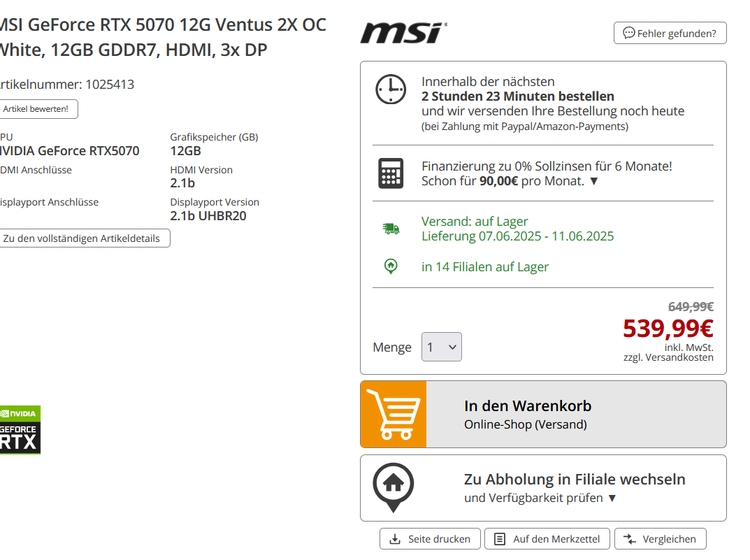The height and width of the screenshot is (560, 750).
Task: Click the green delivery truck icon
Action: click(391, 229)
